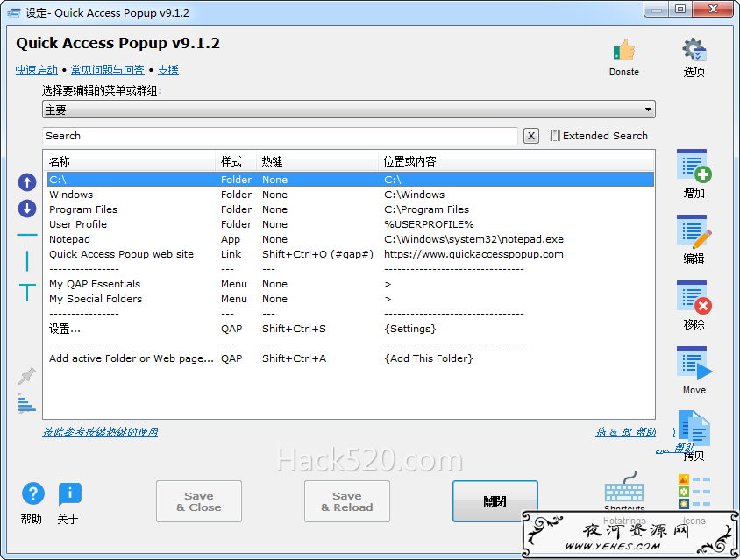Select the My Special Folders menu row
Viewport: 740px width, 560px height.
coord(350,299)
